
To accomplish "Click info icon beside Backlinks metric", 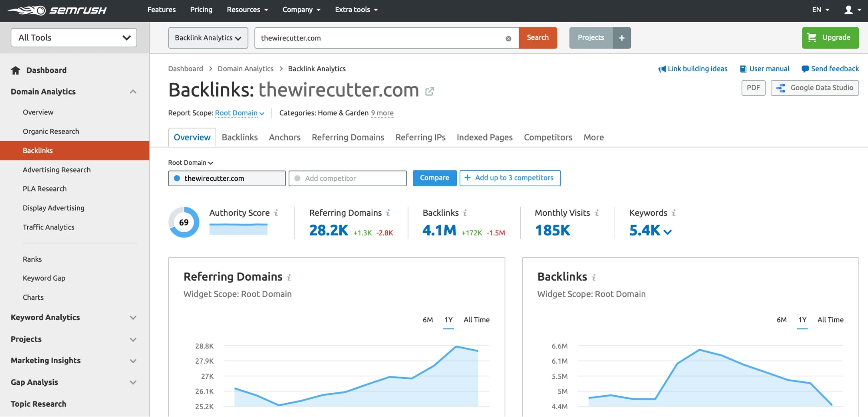I will (465, 213).
